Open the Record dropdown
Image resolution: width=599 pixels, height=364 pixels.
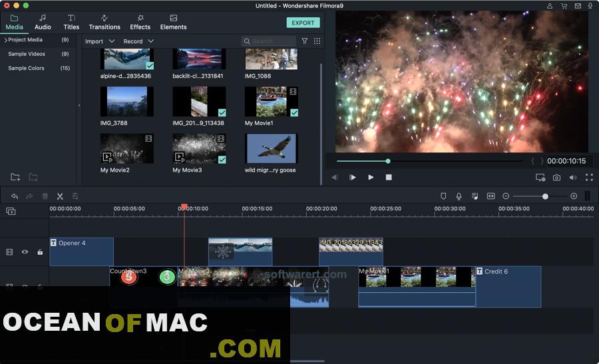tap(138, 41)
